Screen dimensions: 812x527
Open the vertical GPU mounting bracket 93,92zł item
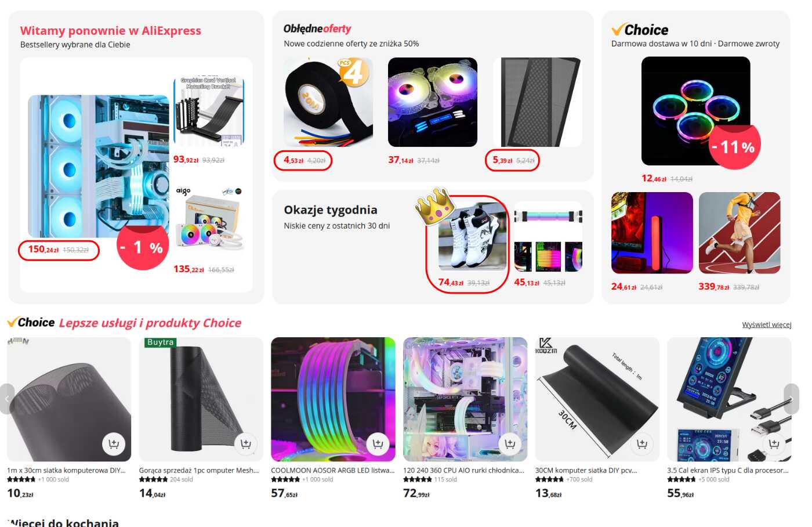[209, 112]
